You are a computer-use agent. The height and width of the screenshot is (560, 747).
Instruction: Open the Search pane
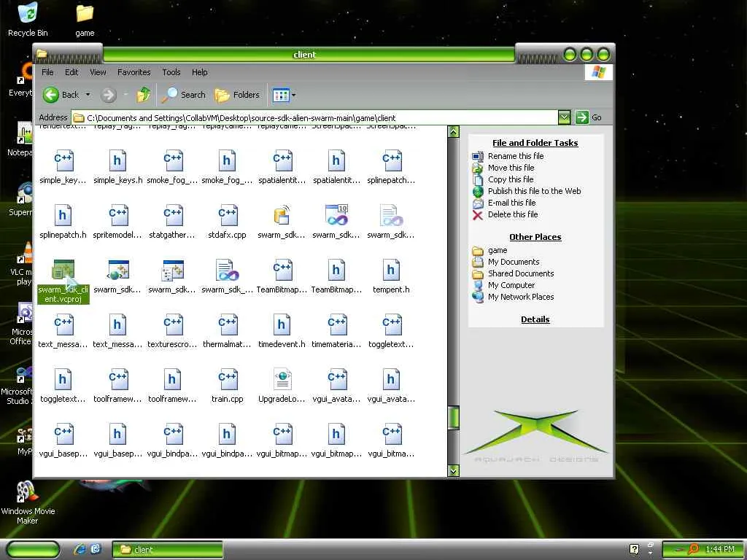coord(185,95)
